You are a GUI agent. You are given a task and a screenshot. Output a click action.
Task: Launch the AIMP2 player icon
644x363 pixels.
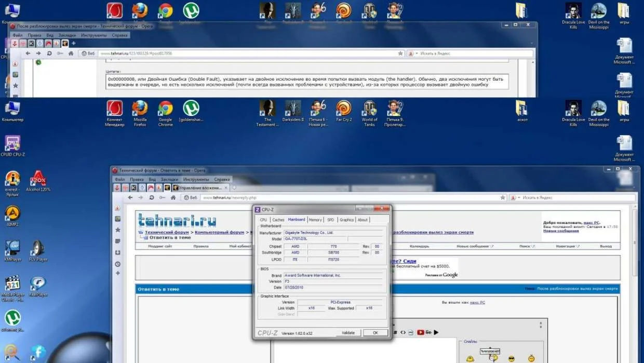12,216
